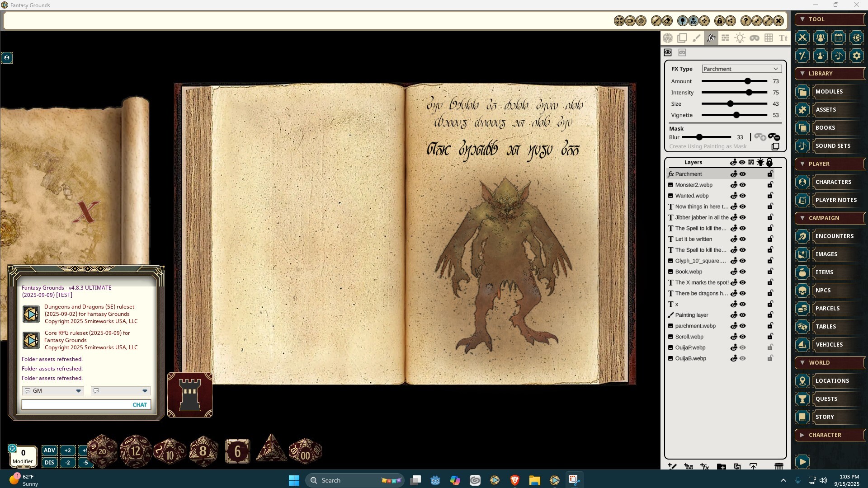The image size is (868, 488).
Task: Hide the Monster2.webp layer via its eye icon
Action: 743,185
